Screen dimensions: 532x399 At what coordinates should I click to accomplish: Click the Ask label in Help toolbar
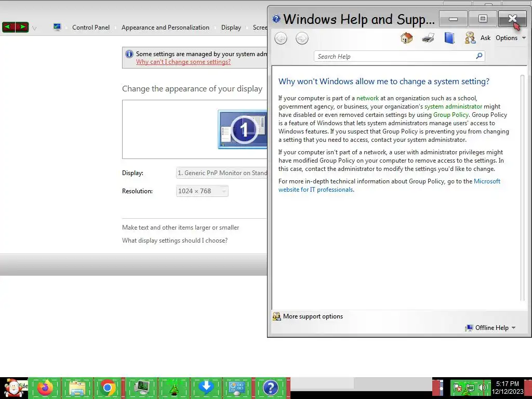[x=485, y=37]
